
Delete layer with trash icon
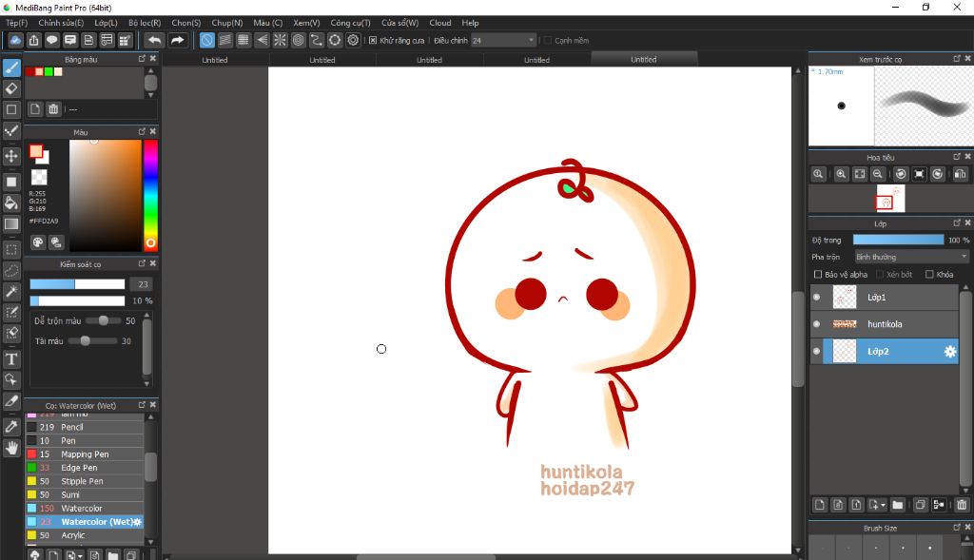(962, 505)
